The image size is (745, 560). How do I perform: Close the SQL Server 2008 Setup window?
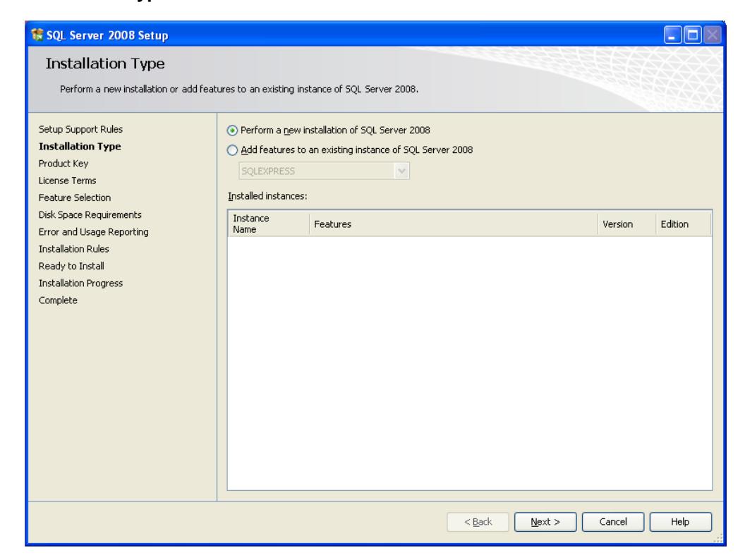point(713,35)
